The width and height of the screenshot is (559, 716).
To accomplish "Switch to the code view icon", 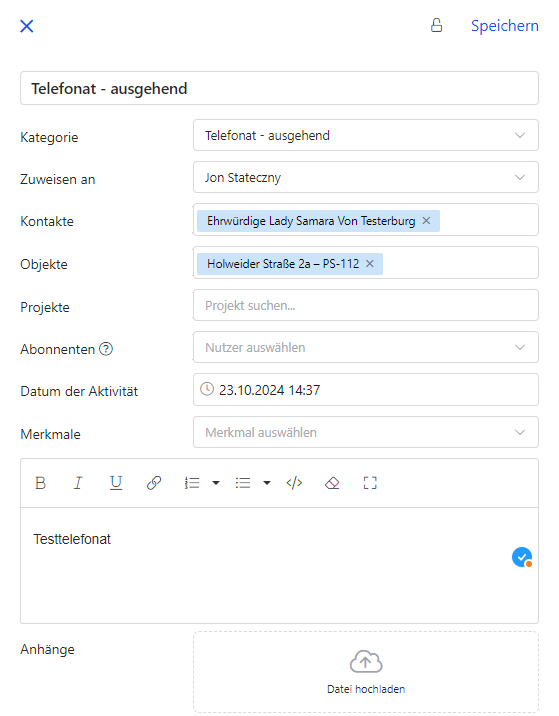I will (x=294, y=483).
